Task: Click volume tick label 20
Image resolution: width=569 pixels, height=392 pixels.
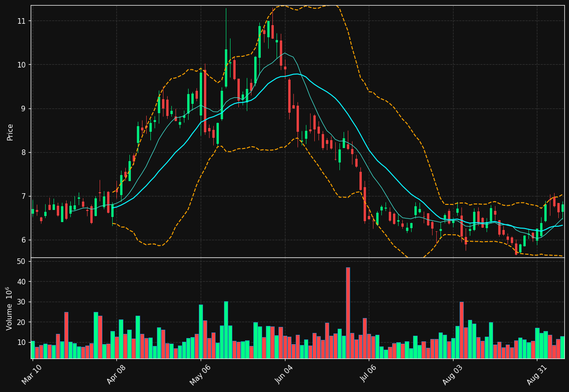Action: [x=21, y=322]
